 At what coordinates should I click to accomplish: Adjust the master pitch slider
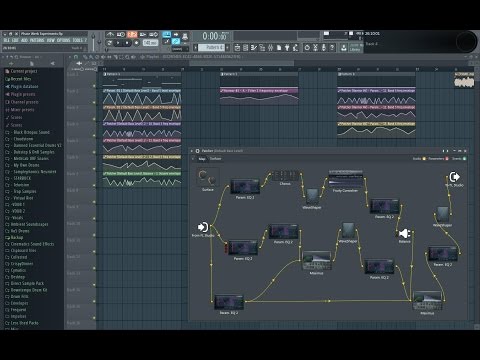[99, 41]
